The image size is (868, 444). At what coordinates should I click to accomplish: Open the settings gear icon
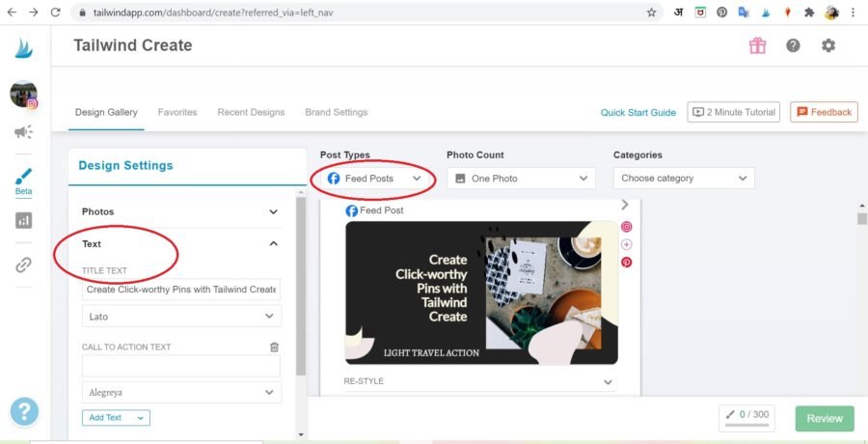[x=828, y=45]
